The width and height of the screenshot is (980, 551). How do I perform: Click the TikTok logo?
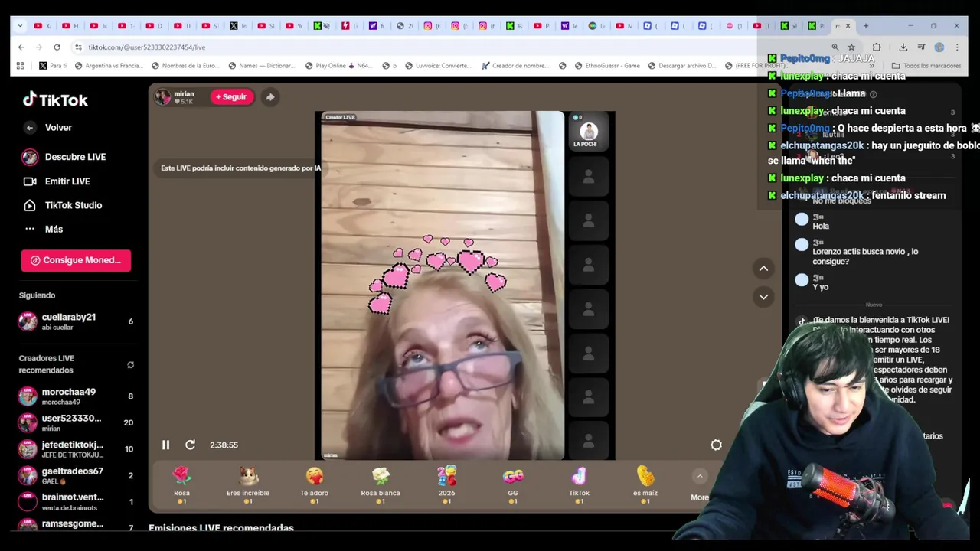point(55,99)
